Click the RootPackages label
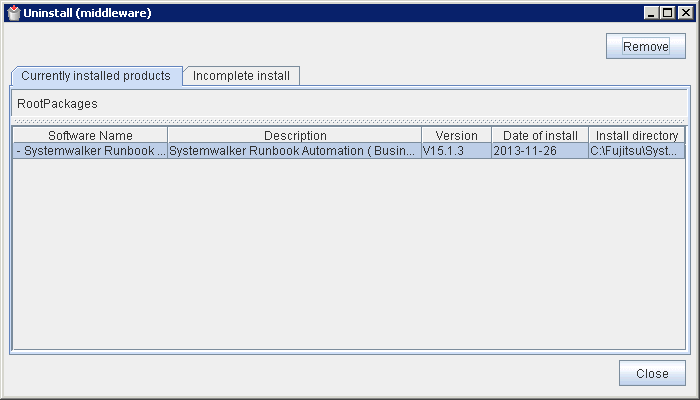Image resolution: width=700 pixels, height=400 pixels. [57, 104]
